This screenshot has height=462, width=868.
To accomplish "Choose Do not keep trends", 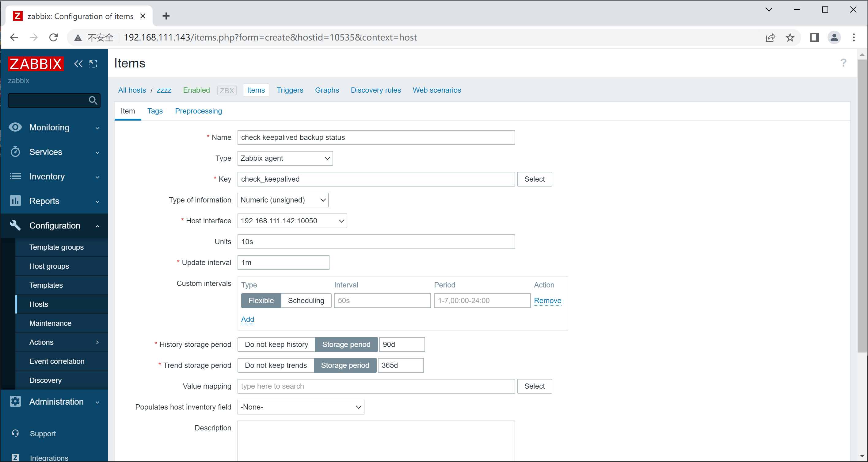I will coord(276,365).
